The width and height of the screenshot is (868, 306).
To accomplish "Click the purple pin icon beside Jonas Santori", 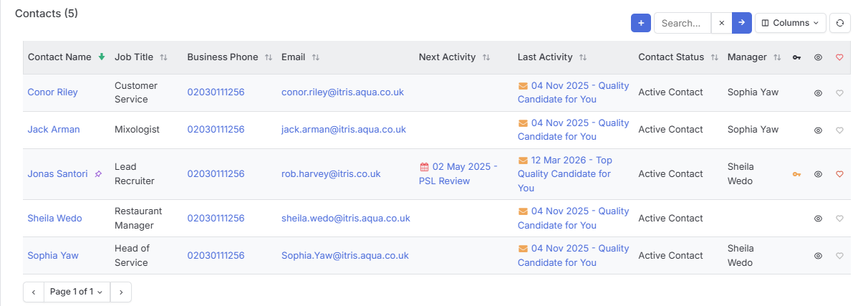I will click(98, 174).
